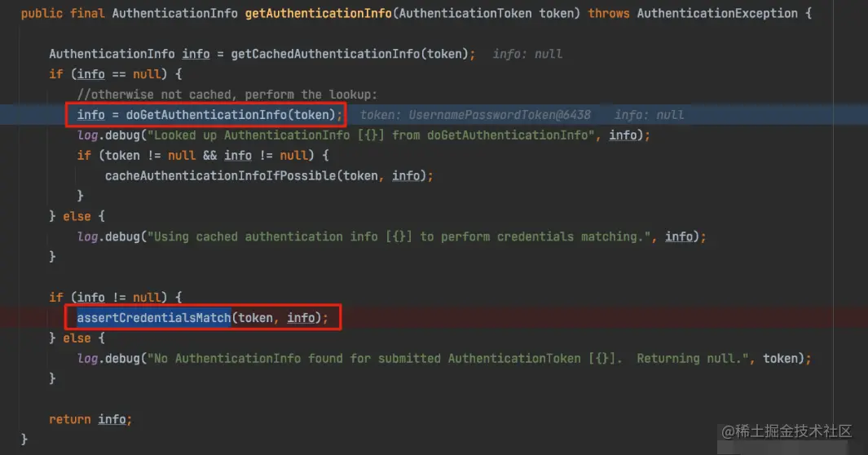868x455 pixels.
Task: Click the else keyword above the No AuthenticationInfo log line
Action: click(x=77, y=338)
